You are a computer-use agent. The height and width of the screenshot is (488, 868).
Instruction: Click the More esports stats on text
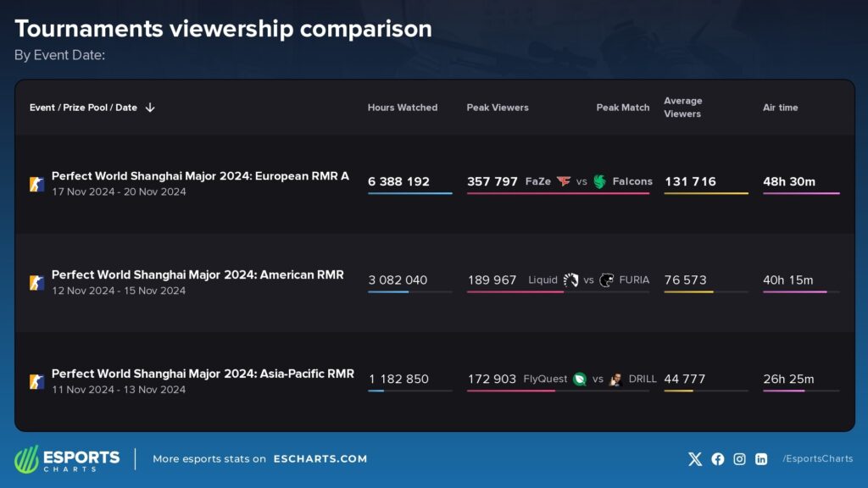click(x=209, y=458)
